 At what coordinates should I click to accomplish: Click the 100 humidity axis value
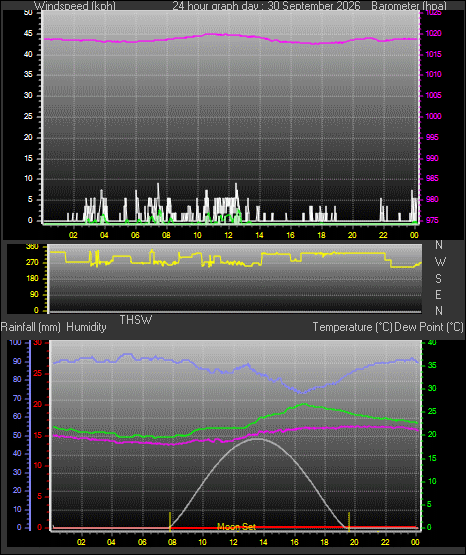[15, 342]
